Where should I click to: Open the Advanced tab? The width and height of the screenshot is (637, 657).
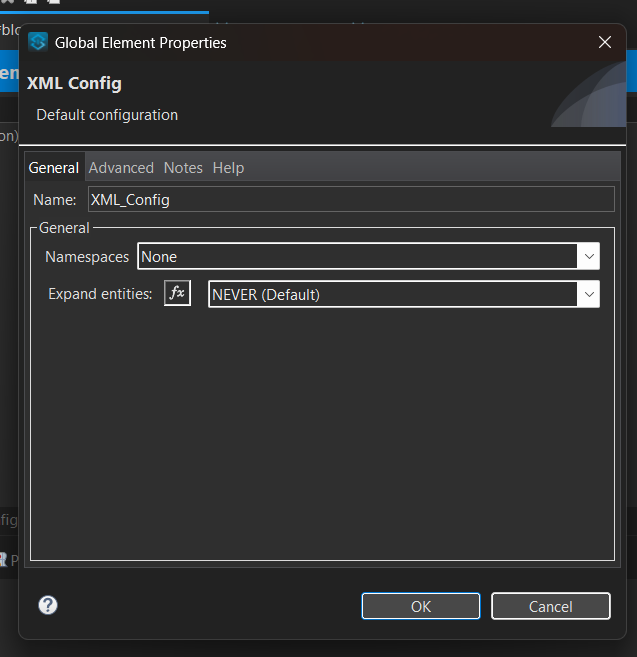121,168
